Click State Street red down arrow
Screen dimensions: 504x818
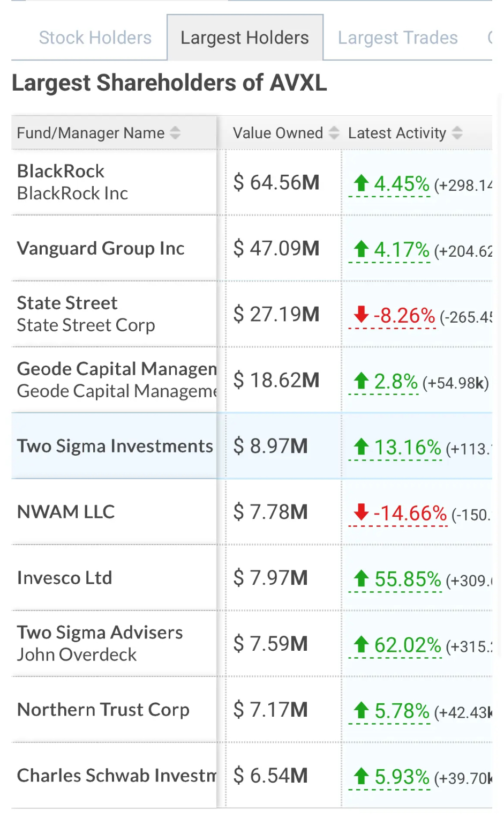pos(362,315)
